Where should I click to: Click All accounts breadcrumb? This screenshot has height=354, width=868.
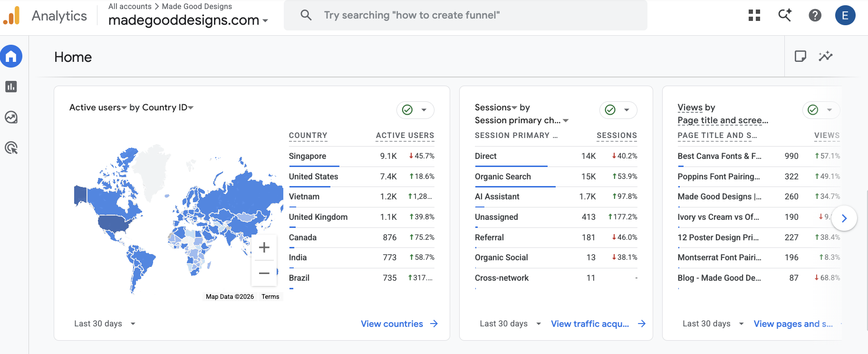click(x=130, y=6)
